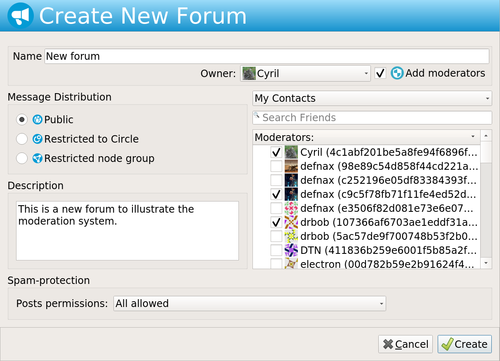Select the electron entry in moderators list
This screenshot has height=361, width=500.
pyautogui.click(x=366, y=264)
